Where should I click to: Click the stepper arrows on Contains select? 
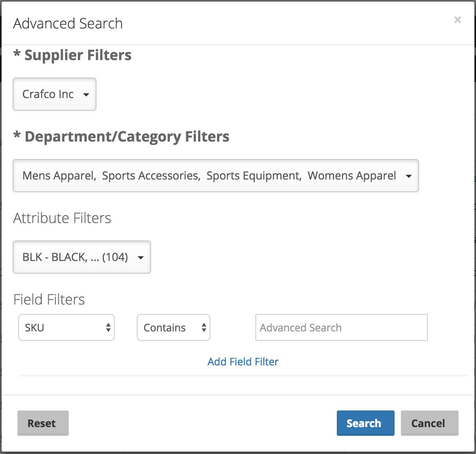(204, 327)
